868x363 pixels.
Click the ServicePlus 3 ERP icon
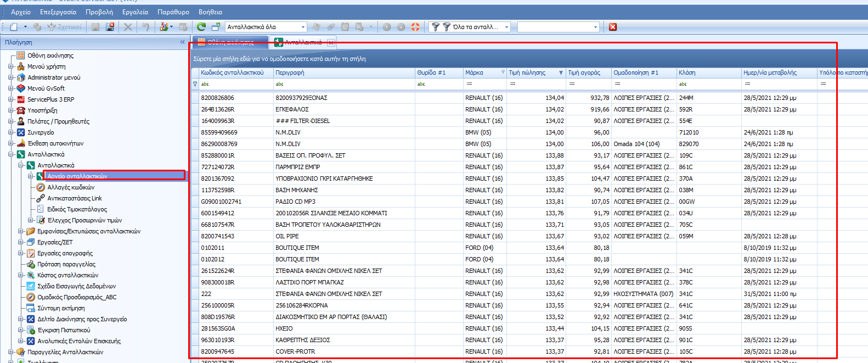21,99
